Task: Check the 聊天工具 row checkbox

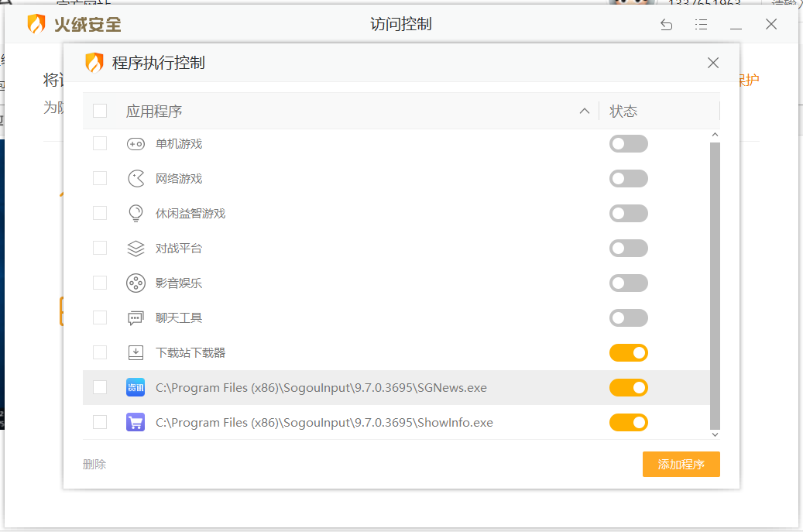Action: (100, 318)
